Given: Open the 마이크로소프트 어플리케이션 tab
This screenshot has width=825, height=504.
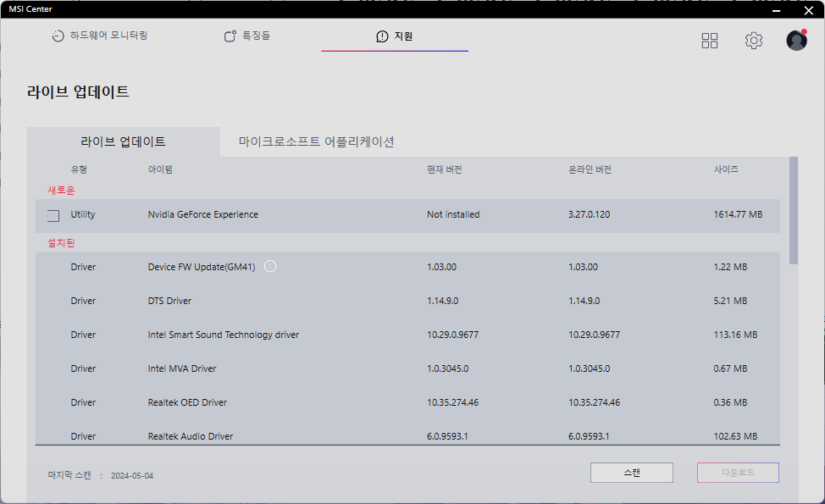Looking at the screenshot, I should [x=316, y=141].
